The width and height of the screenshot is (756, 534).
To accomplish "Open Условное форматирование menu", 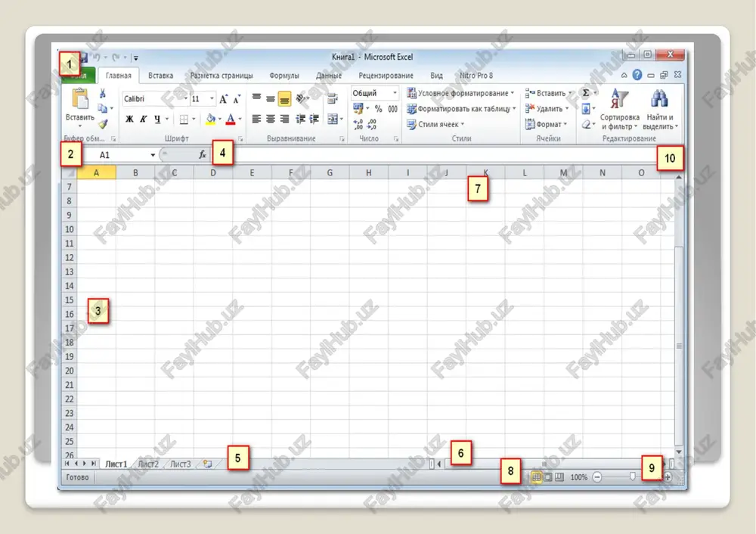I will 460,92.
